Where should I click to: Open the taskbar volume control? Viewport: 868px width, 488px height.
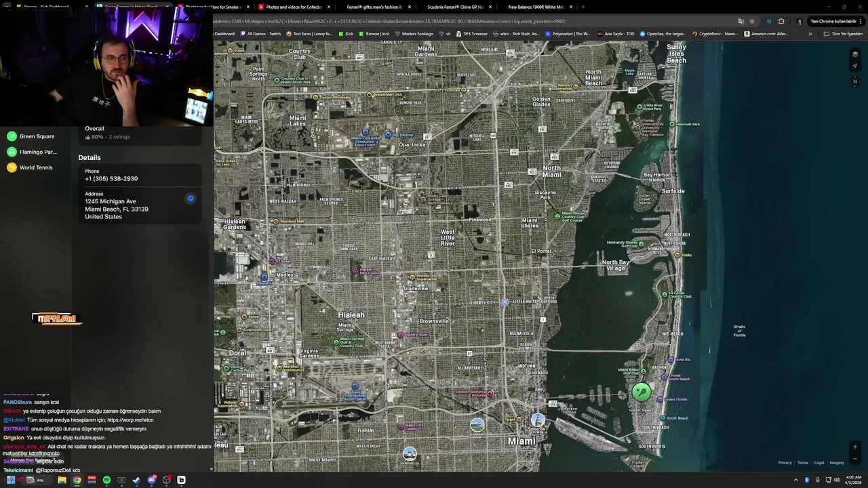pyautogui.click(x=837, y=480)
